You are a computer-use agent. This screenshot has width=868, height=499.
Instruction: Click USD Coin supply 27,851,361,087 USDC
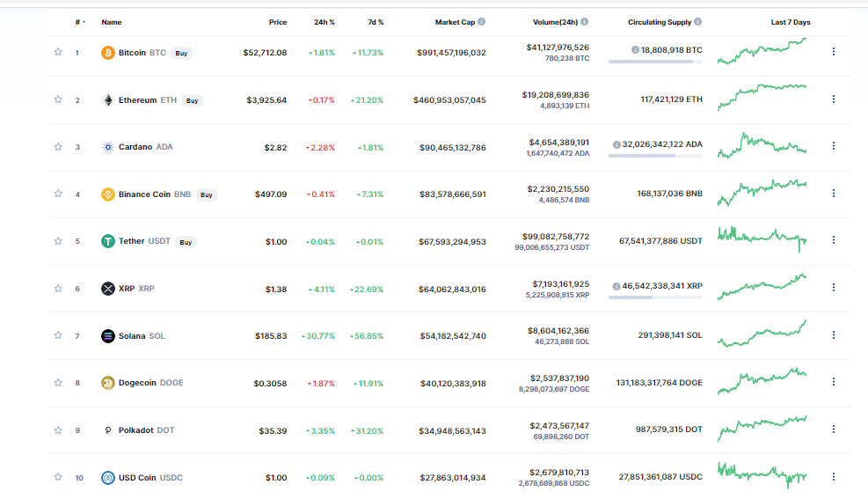coord(660,477)
